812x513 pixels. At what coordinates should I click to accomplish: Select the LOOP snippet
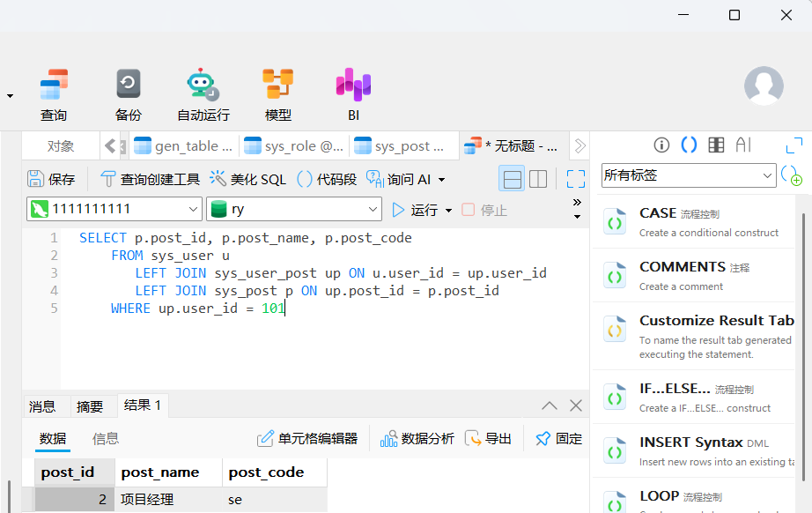tap(694, 496)
